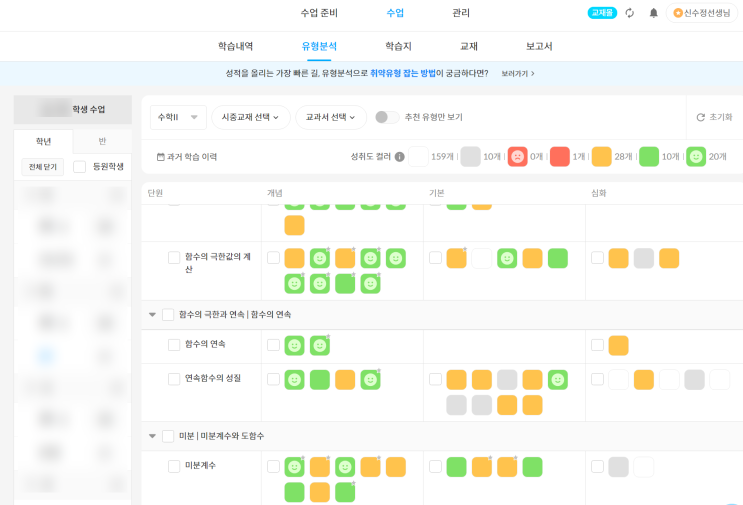Switch to the 학습내역 tab
The width and height of the screenshot is (743, 505).
click(236, 46)
